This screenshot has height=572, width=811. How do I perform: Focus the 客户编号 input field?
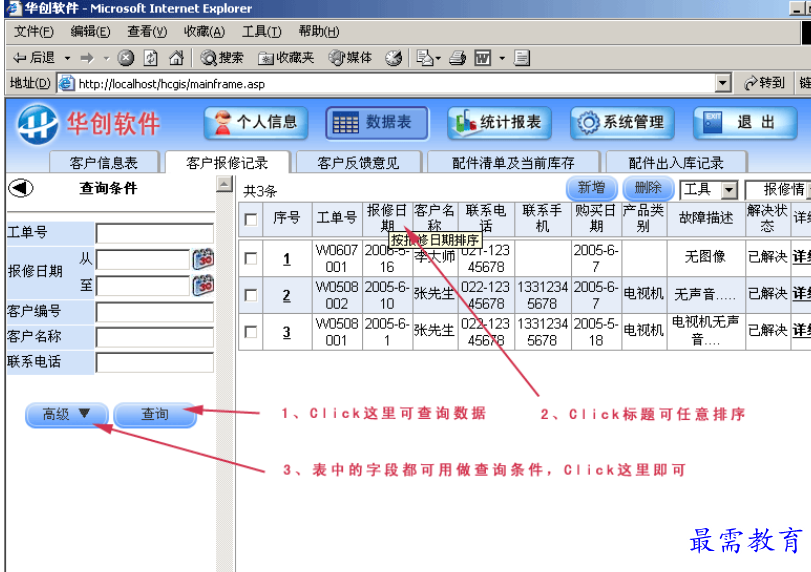155,312
